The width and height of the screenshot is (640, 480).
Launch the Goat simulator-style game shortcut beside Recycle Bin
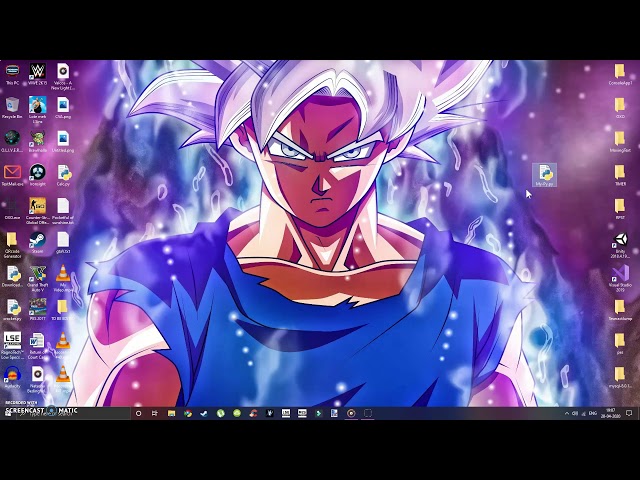click(x=38, y=110)
